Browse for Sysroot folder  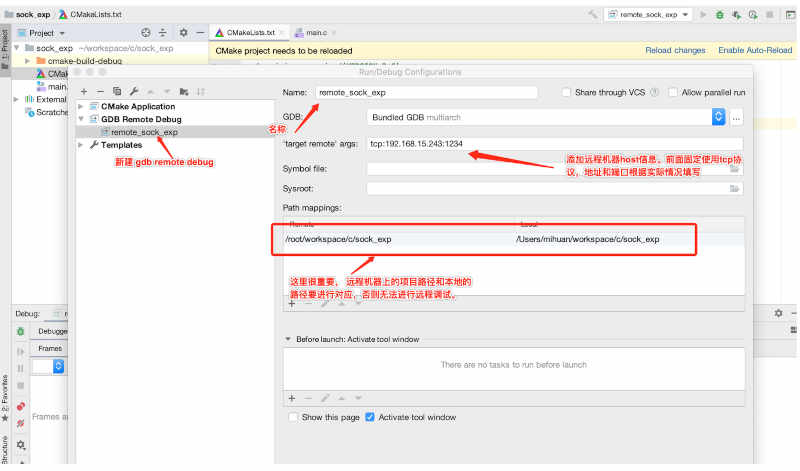tap(734, 189)
